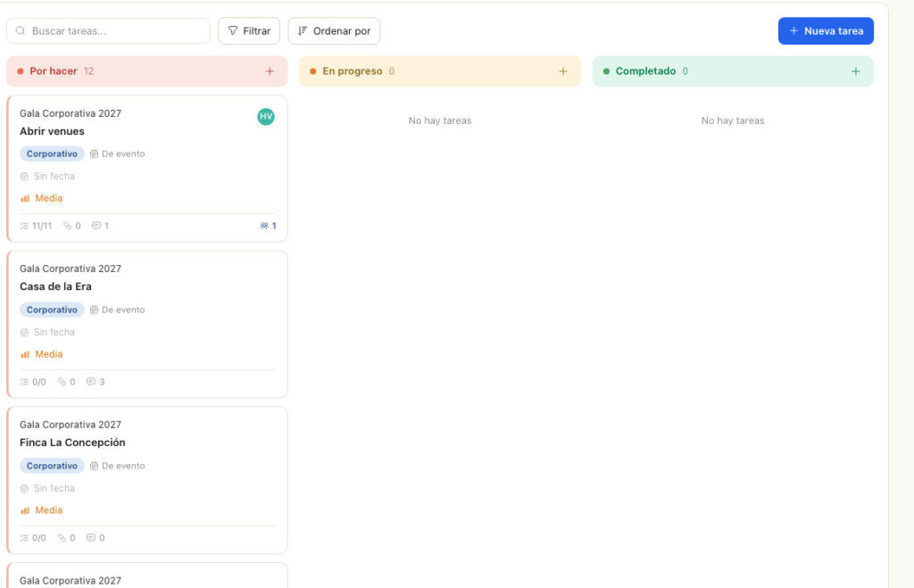Click Media priority on Abrir venues
914x588 pixels.
point(41,198)
